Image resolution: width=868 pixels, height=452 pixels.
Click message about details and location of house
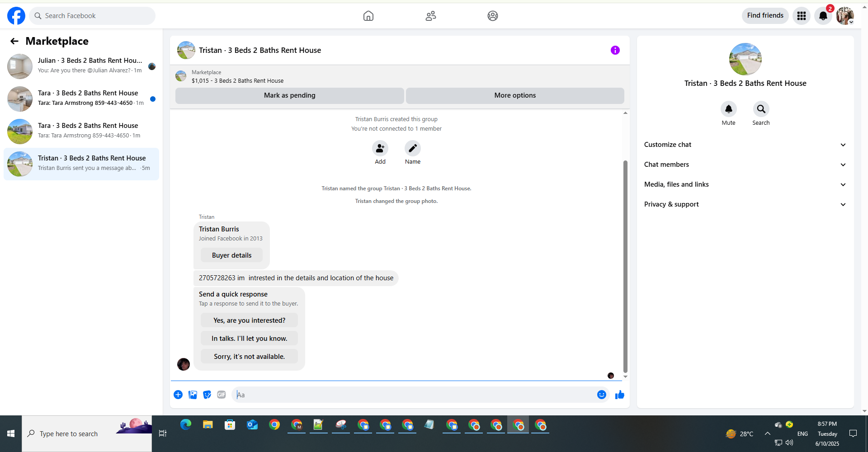click(296, 278)
